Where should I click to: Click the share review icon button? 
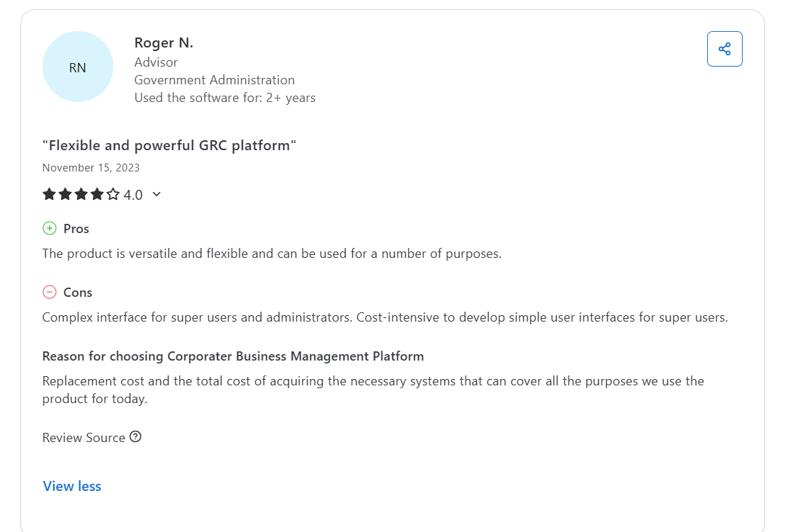[724, 49]
